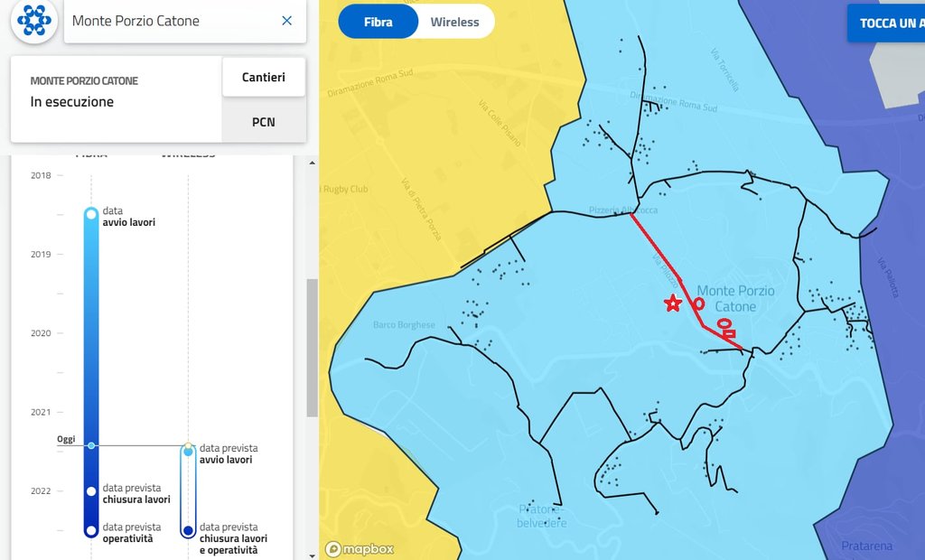Open the Mapbox logo link
925x560 pixels.
[360, 549]
